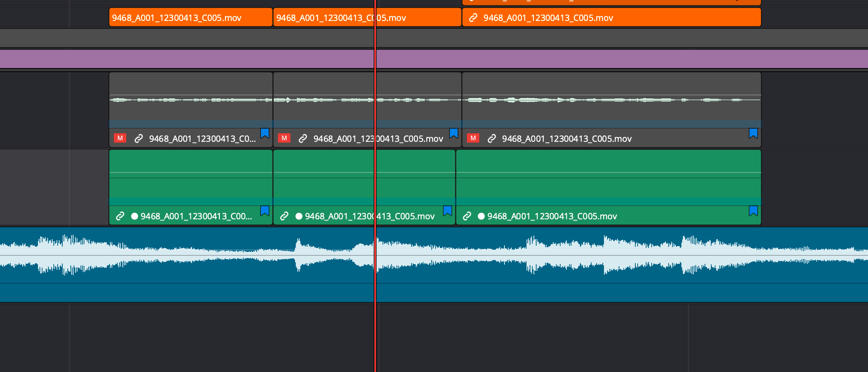Click the link icon on leftmost gray audio clip
The width and height of the screenshot is (868, 372).
click(x=139, y=138)
